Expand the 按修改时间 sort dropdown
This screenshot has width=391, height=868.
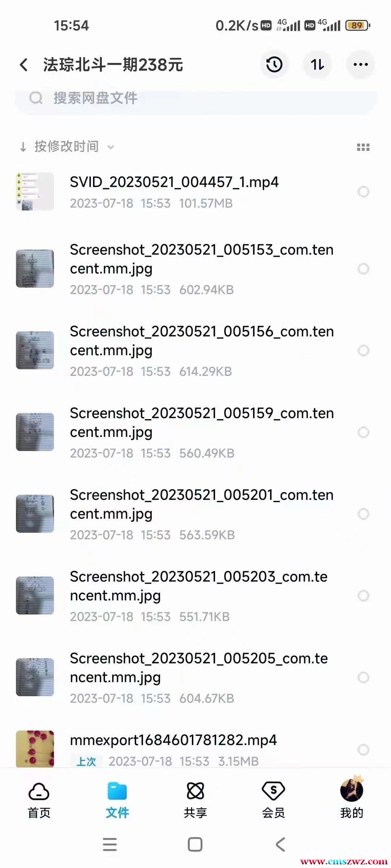(67, 146)
